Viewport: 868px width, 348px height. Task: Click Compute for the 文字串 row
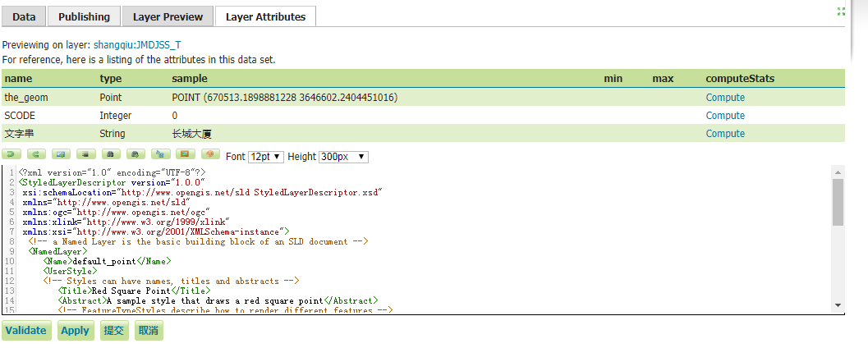point(725,133)
